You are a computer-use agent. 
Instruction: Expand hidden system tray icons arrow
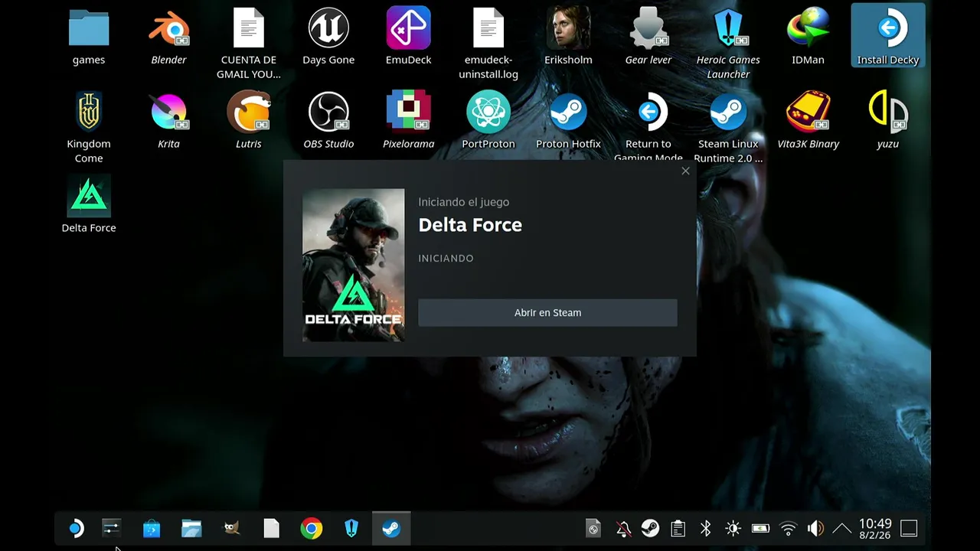pyautogui.click(x=841, y=528)
